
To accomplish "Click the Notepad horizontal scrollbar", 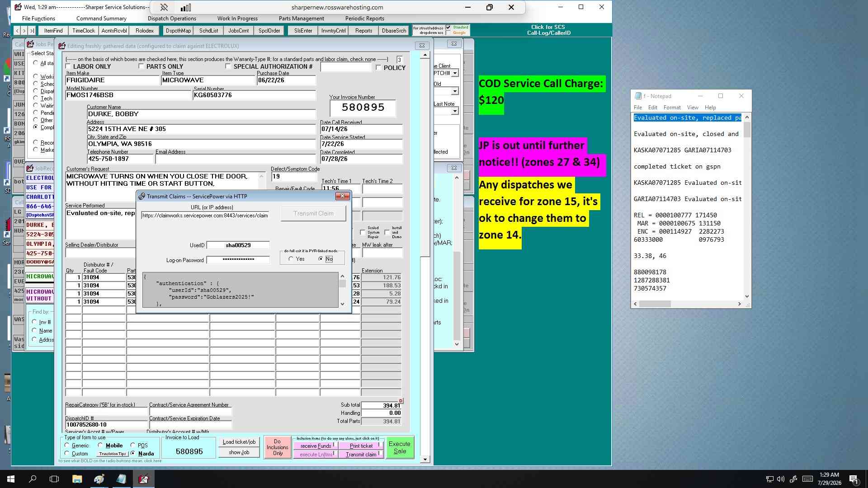I will point(687,304).
